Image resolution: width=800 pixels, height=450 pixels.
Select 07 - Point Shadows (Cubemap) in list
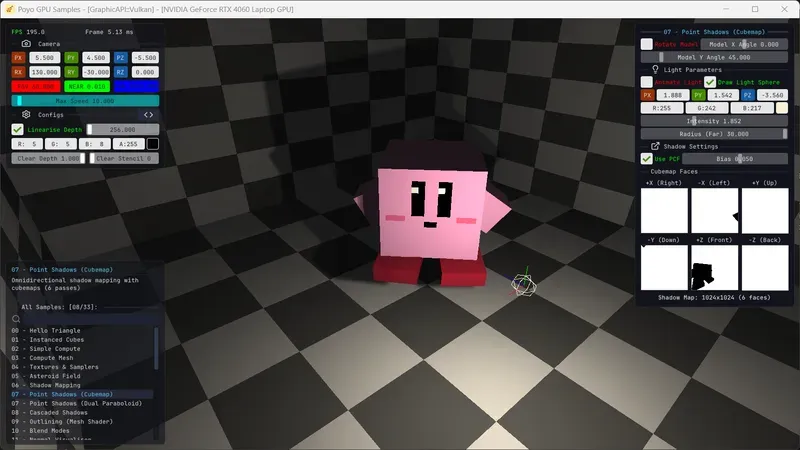coord(82,394)
